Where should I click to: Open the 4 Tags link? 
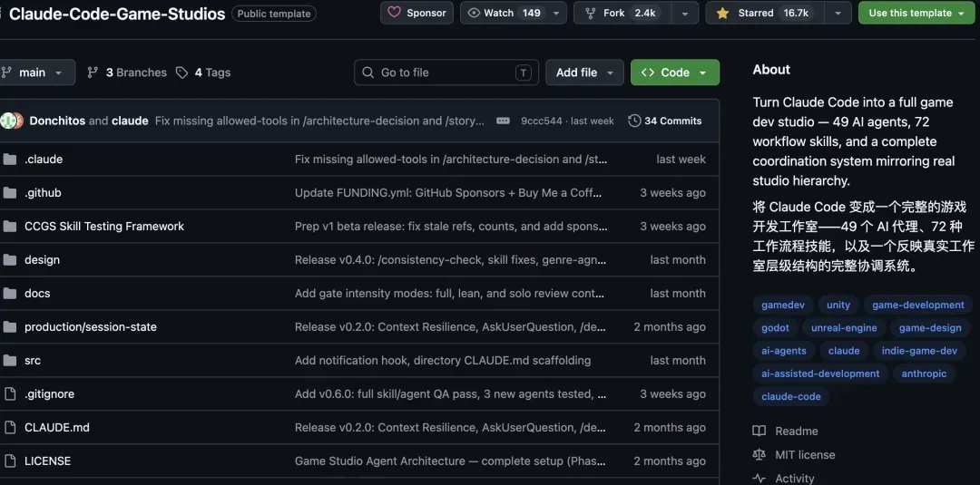[x=204, y=73]
